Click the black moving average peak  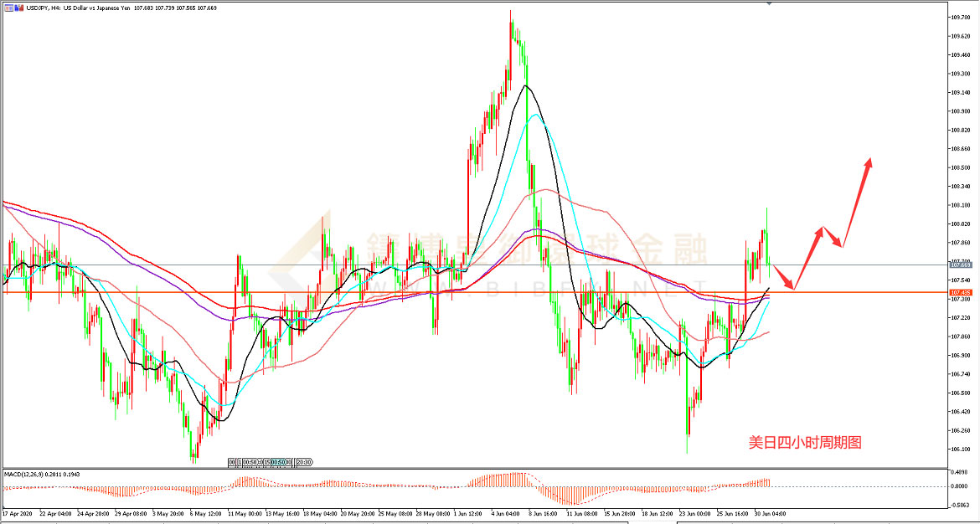tap(525, 85)
